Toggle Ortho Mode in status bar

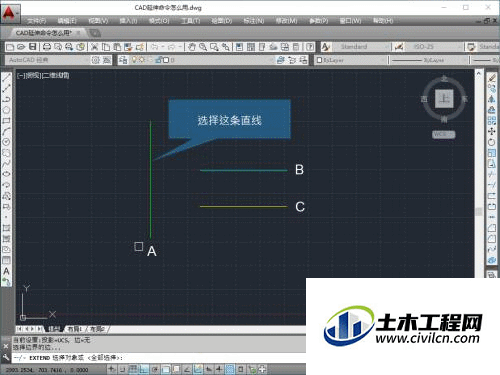coord(144,369)
